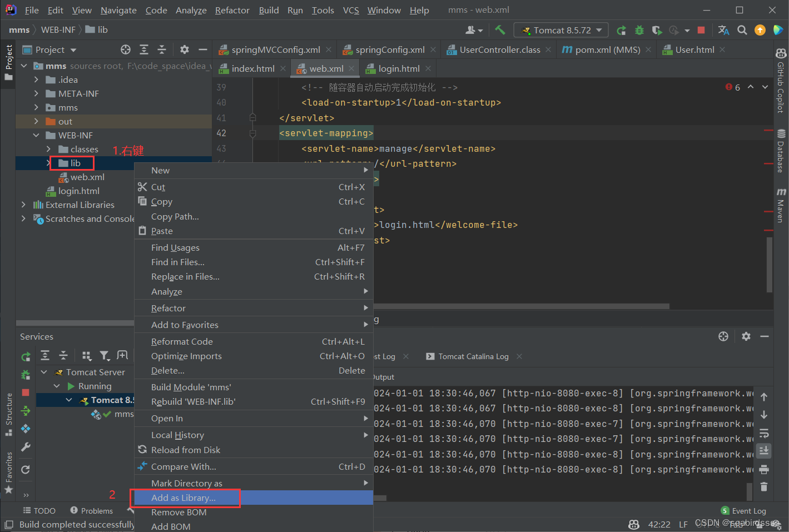Clear the log output with trash icon

click(764, 487)
